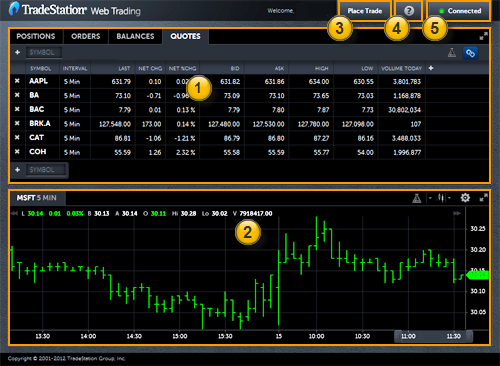This screenshot has width=500, height=366.
Task: Remove the COH row with its X icon
Action: tap(17, 152)
